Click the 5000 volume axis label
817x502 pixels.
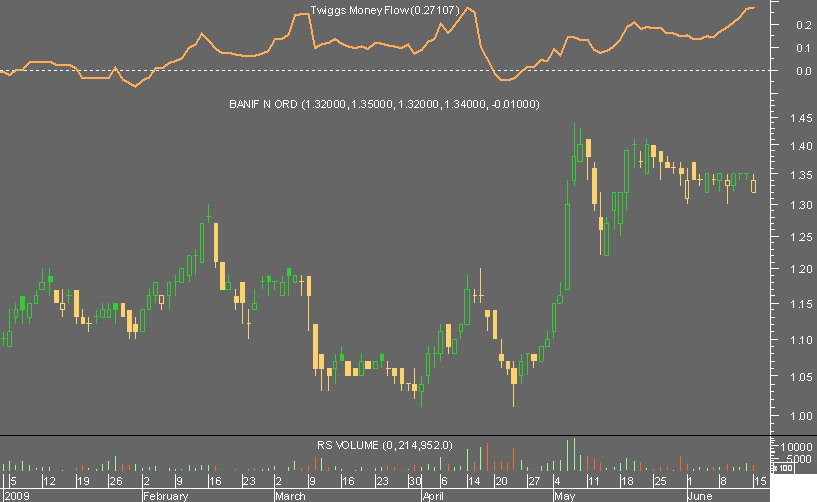pyautogui.click(x=799, y=459)
